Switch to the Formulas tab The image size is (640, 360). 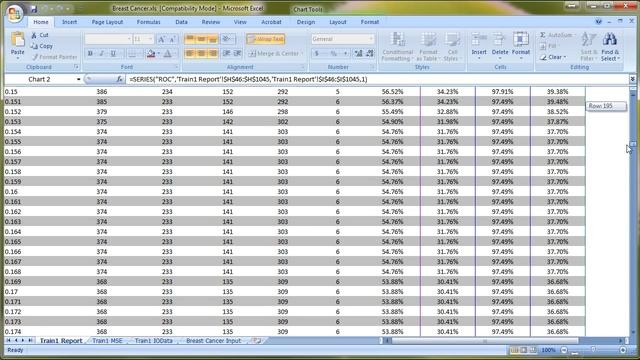[x=148, y=22]
